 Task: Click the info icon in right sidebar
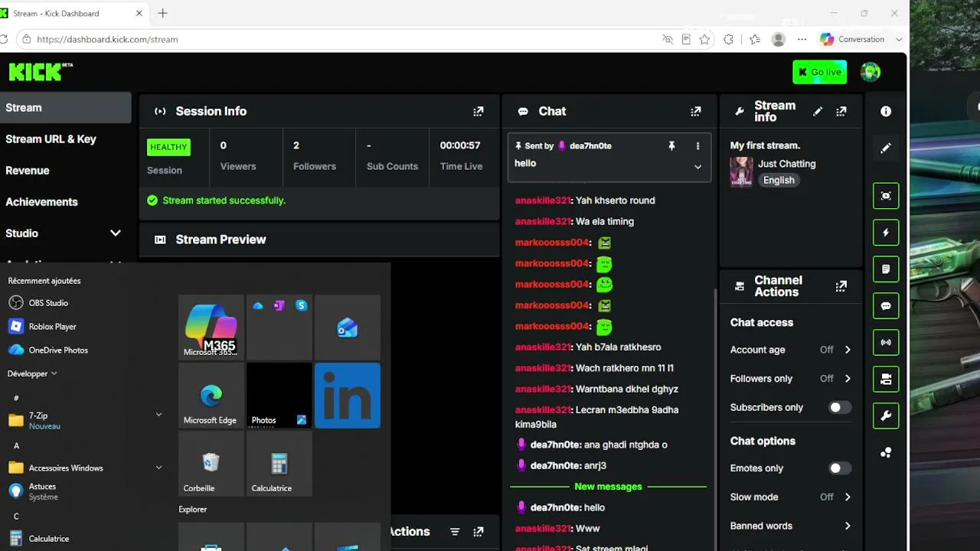pos(886,112)
